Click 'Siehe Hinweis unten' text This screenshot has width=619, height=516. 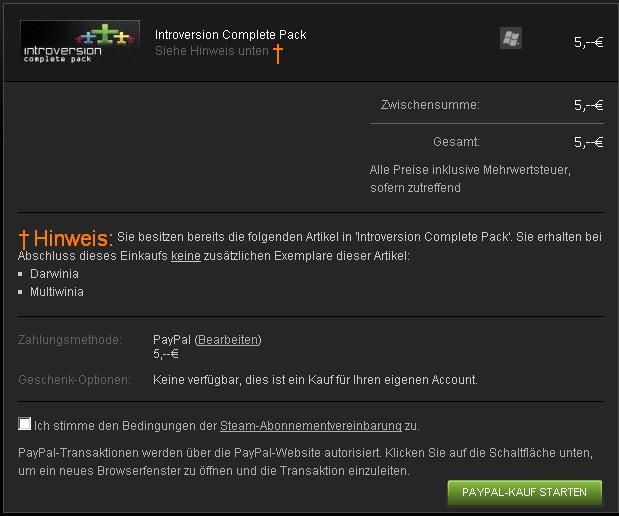(x=212, y=51)
